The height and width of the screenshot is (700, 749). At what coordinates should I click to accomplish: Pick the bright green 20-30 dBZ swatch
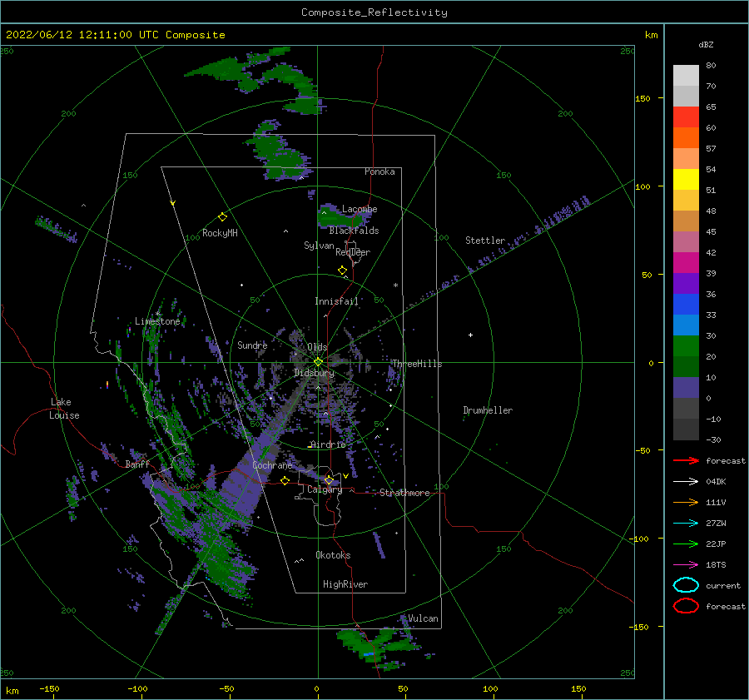pyautogui.click(x=686, y=345)
